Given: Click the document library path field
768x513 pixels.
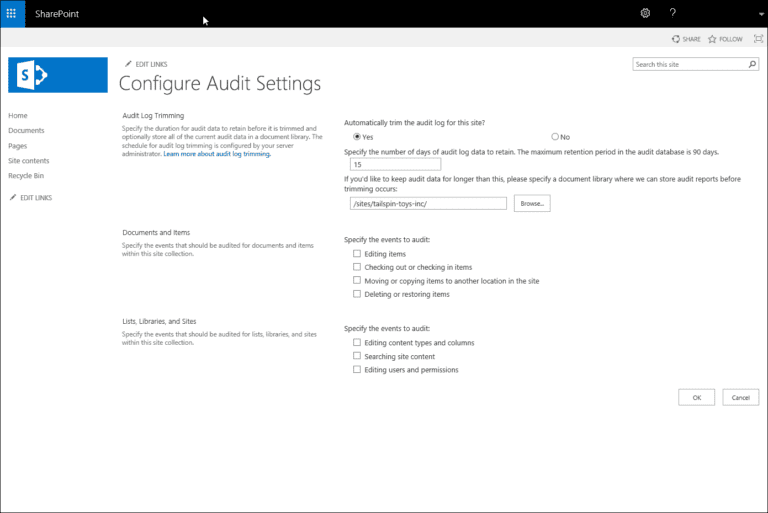Looking at the screenshot, I should [x=428, y=203].
